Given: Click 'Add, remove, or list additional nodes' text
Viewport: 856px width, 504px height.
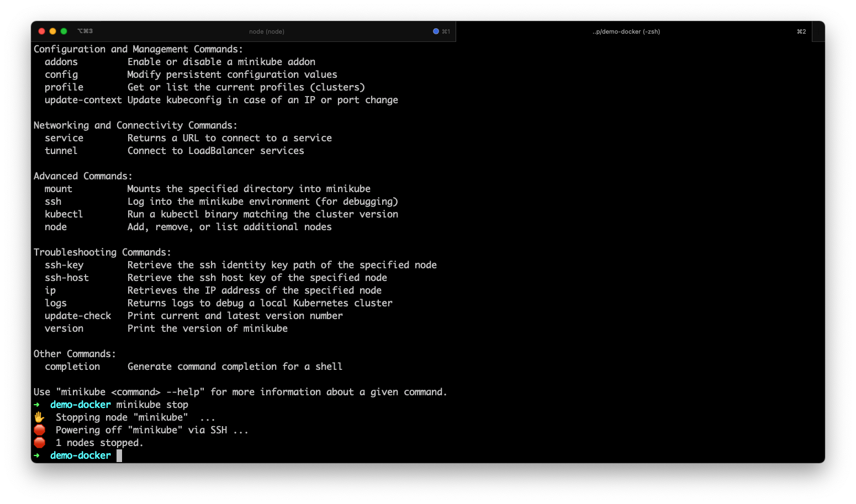Looking at the screenshot, I should click(230, 227).
